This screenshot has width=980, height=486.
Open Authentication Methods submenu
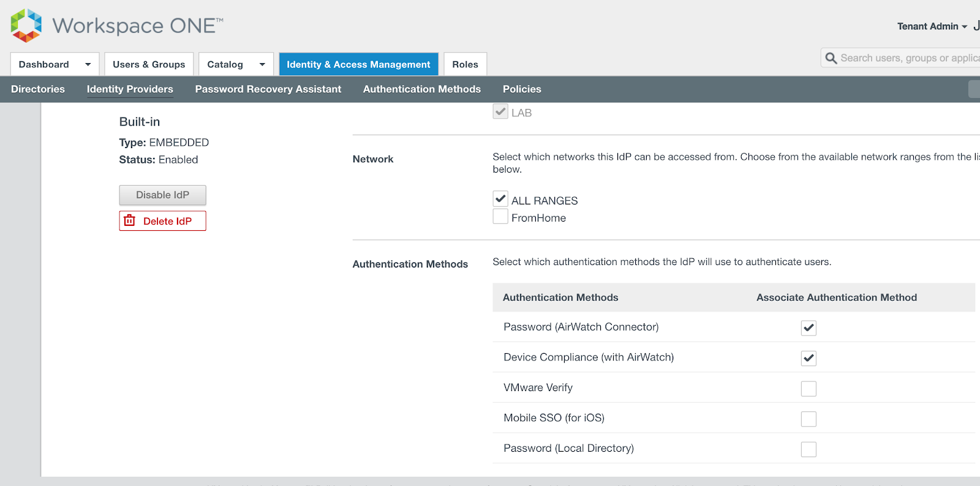point(422,89)
